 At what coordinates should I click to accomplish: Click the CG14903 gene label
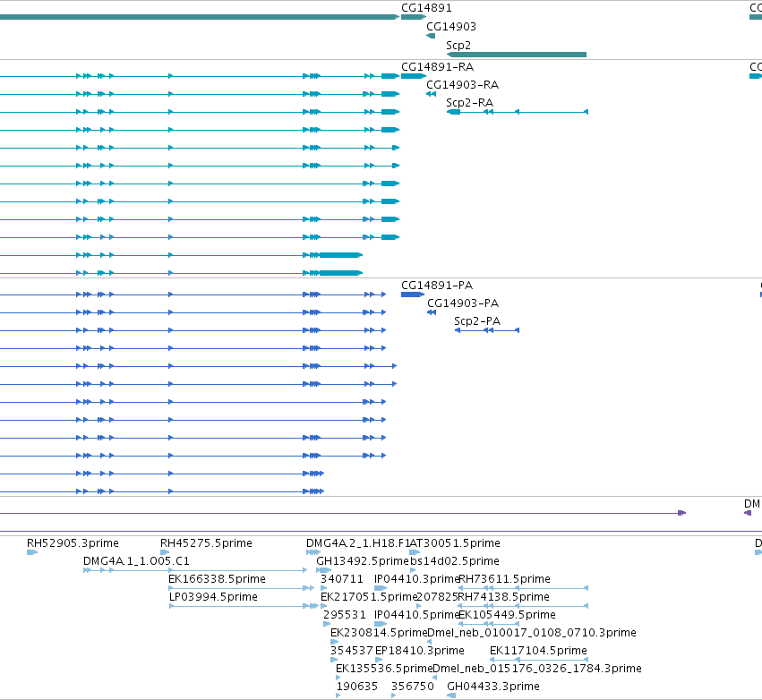451,27
